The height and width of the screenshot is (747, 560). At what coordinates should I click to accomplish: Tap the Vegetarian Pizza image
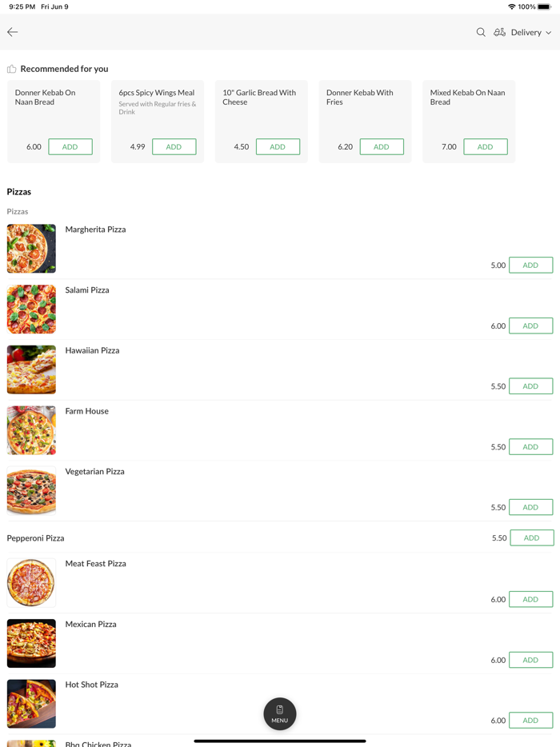pos(30,490)
